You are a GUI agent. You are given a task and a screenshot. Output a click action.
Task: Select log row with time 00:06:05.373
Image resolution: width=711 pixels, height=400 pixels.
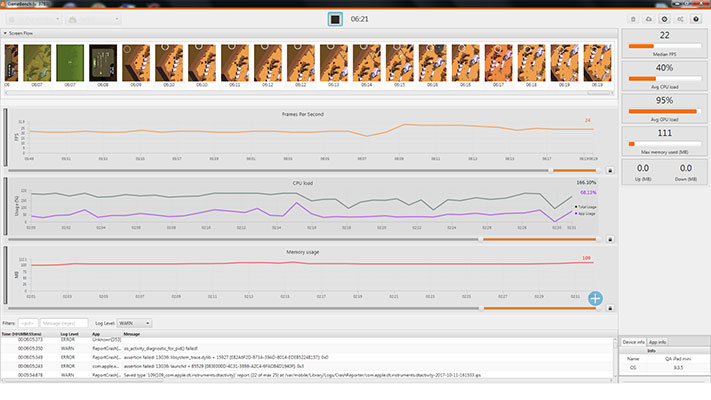pos(307,339)
